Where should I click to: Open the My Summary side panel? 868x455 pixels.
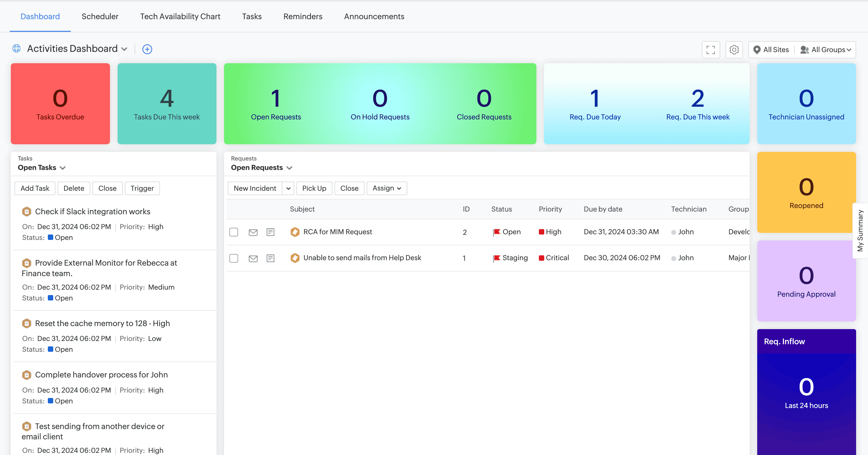click(861, 231)
